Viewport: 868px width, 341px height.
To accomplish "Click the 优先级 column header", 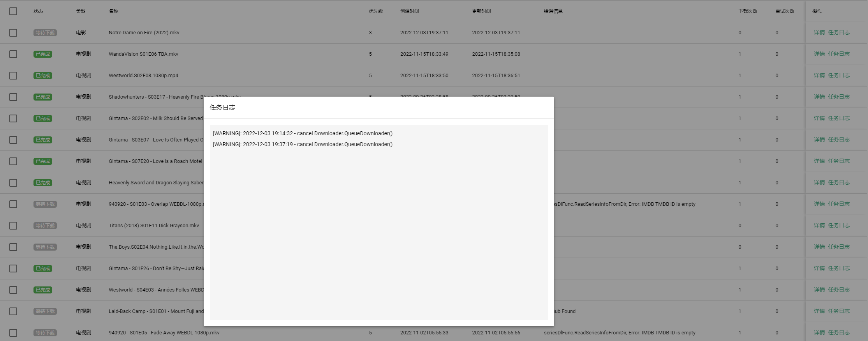I will pyautogui.click(x=376, y=11).
